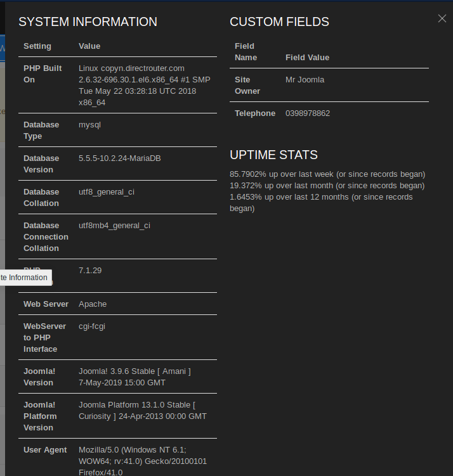This screenshot has width=453, height=476.
Task: Select the 'Database Collation' setting label
Action: (41, 198)
